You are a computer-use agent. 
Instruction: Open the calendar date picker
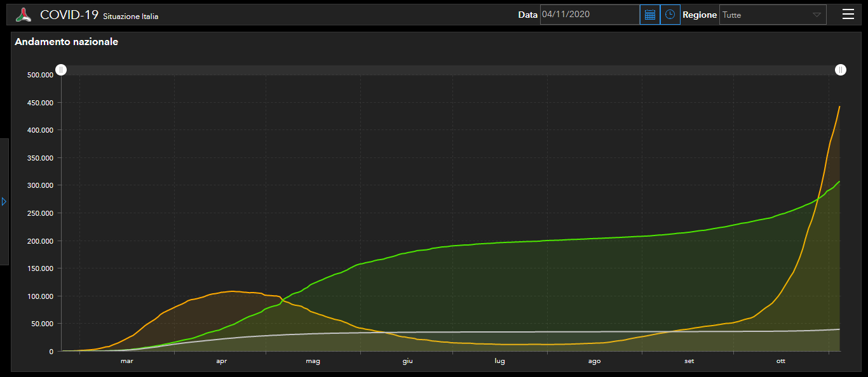pos(649,15)
